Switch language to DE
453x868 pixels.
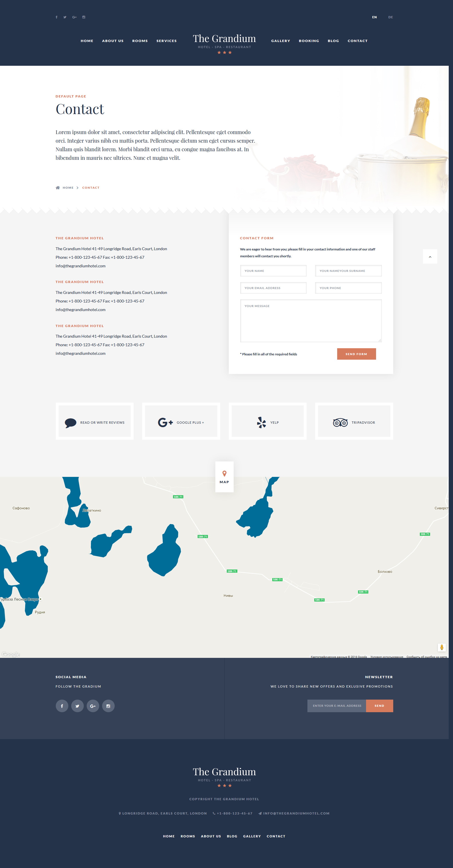click(391, 17)
